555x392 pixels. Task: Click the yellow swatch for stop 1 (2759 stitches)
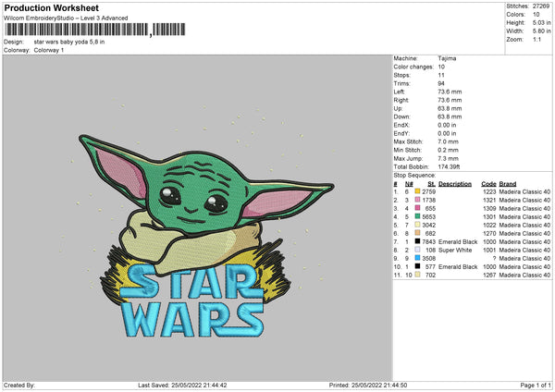[417, 191]
